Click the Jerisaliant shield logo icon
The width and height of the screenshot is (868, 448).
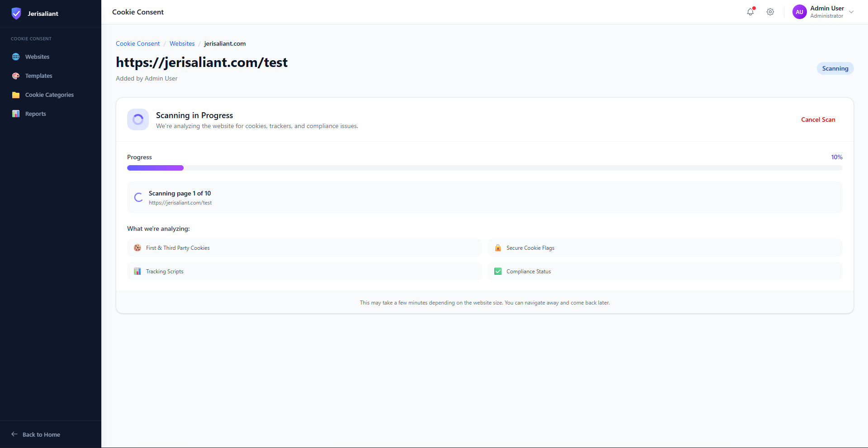coord(16,14)
